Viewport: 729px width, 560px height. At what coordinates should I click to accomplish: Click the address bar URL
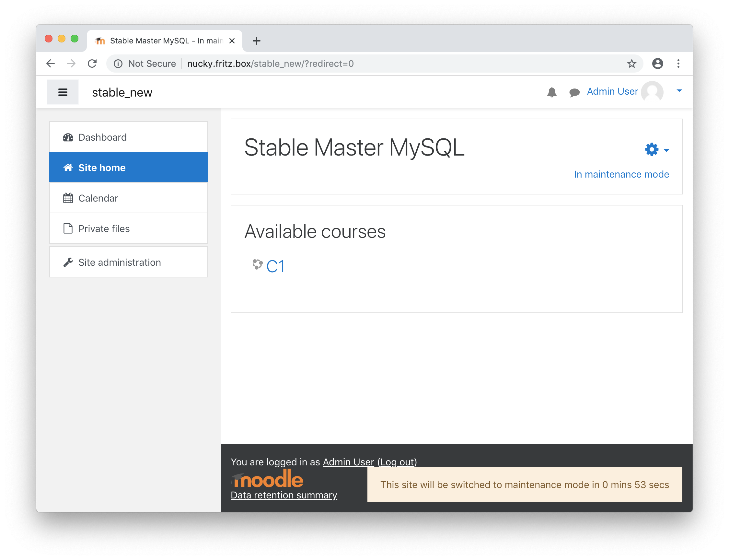click(x=270, y=63)
